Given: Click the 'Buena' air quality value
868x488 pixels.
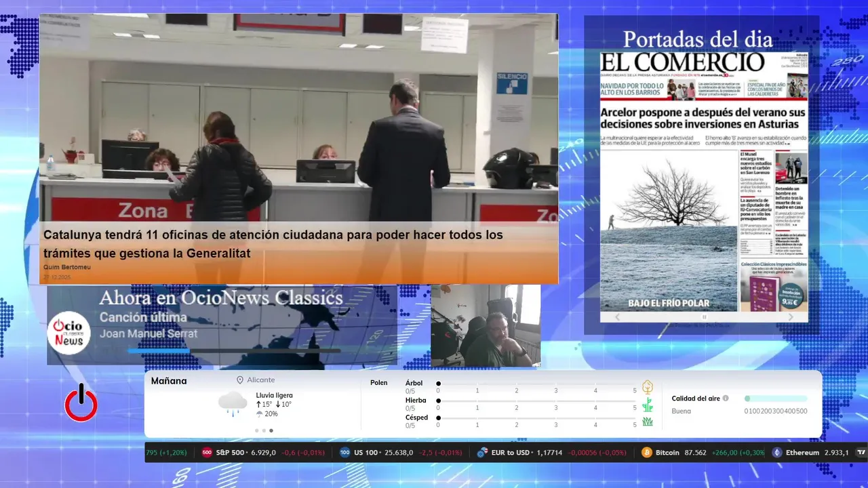Looking at the screenshot, I should 682,411.
